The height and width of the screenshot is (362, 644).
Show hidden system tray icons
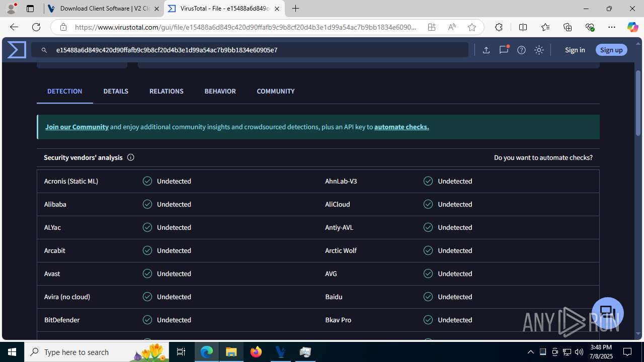point(531,352)
